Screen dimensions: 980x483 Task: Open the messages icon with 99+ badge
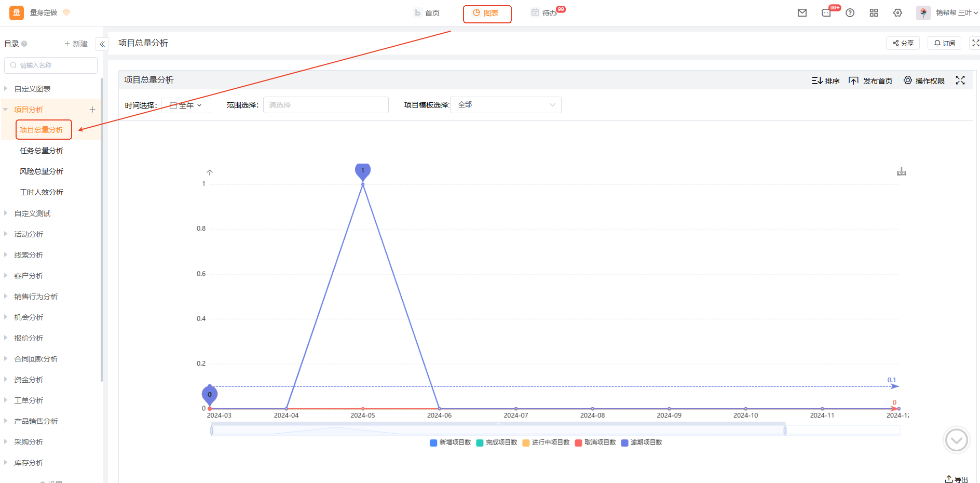(x=826, y=13)
